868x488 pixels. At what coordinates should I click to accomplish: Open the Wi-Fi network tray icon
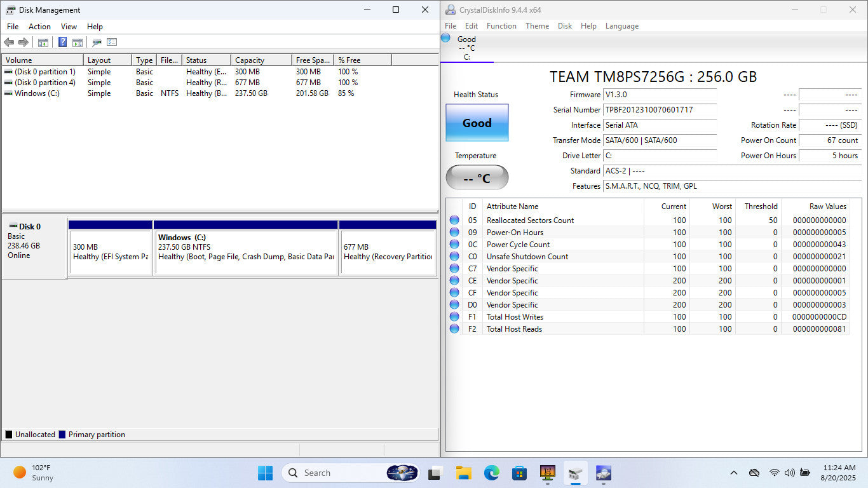[x=774, y=473]
